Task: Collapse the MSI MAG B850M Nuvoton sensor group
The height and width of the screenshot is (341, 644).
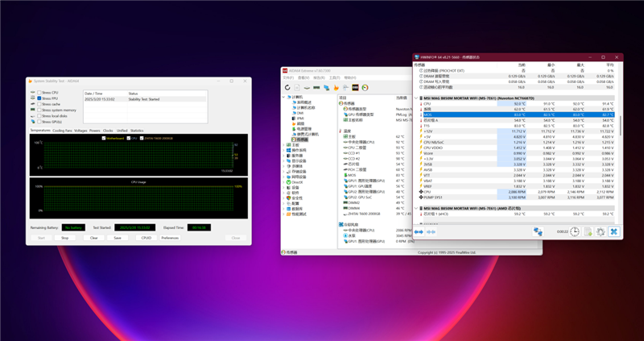Action: coord(417,98)
